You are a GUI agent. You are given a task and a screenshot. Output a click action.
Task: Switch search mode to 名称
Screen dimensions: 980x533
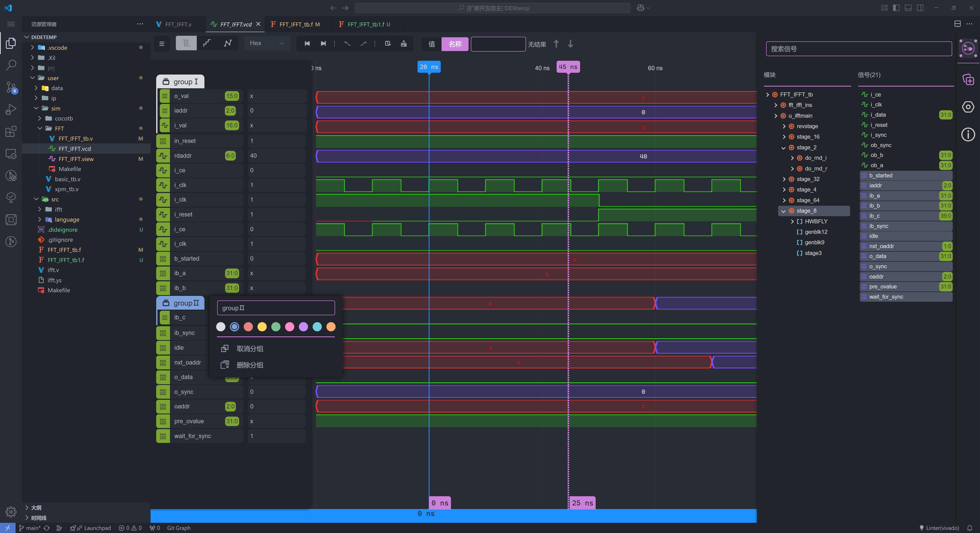coord(455,44)
